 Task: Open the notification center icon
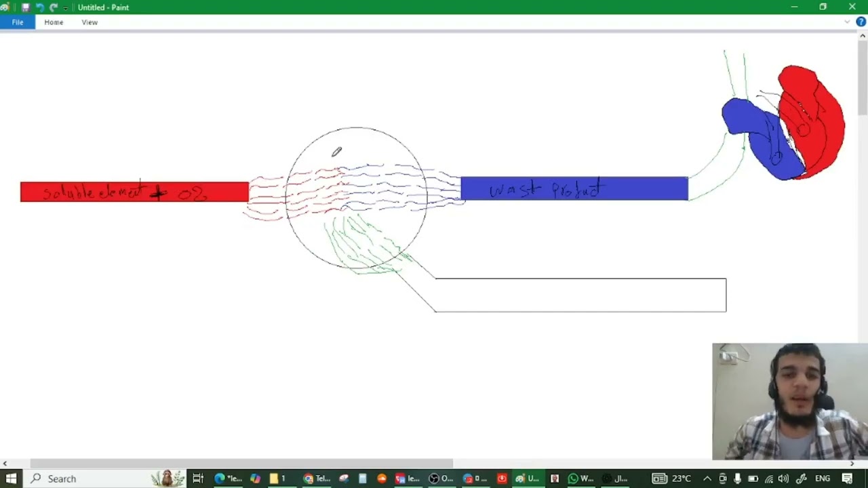848,479
